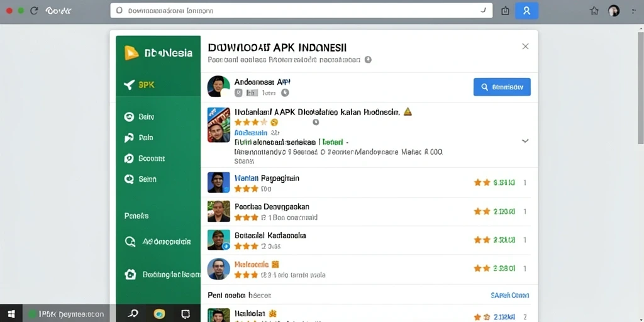Click the paper plane icon next to 3PK
Viewport: 644px width, 322px height.
tap(130, 85)
